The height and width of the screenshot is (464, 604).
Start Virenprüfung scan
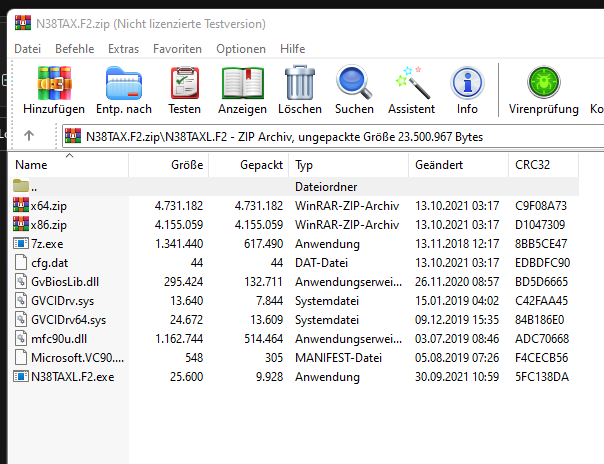click(x=544, y=82)
